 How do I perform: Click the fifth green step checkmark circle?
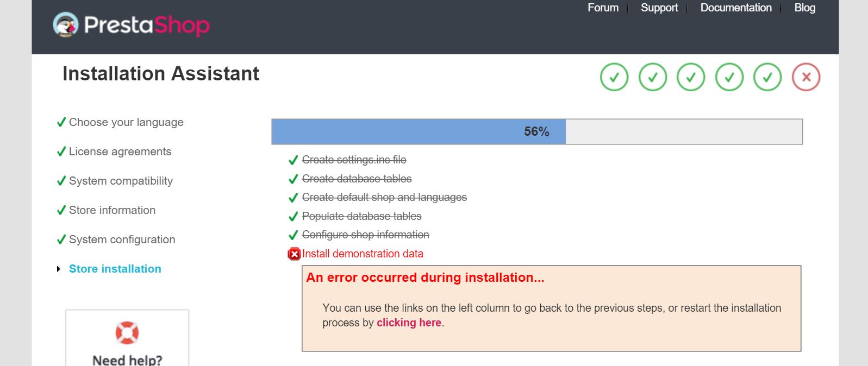pyautogui.click(x=767, y=77)
